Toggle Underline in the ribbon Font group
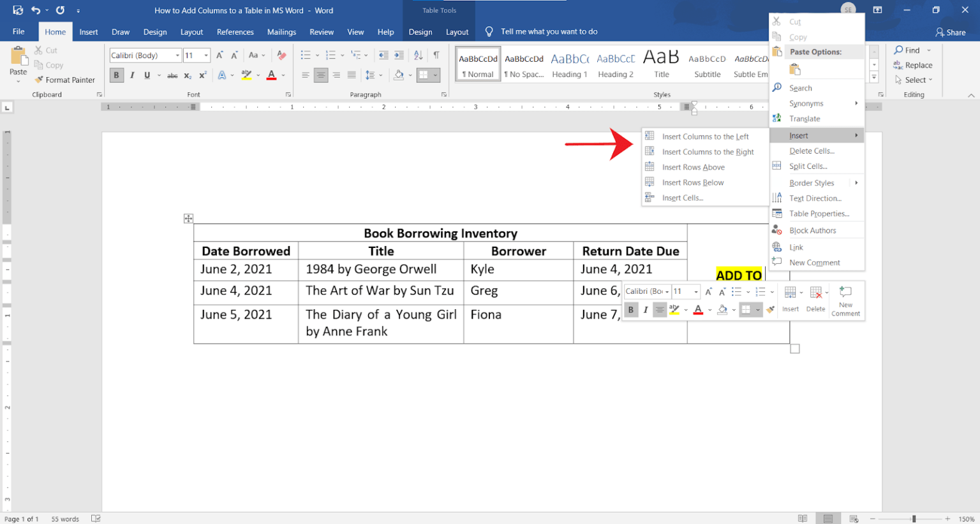This screenshot has width=980, height=524. click(x=147, y=75)
